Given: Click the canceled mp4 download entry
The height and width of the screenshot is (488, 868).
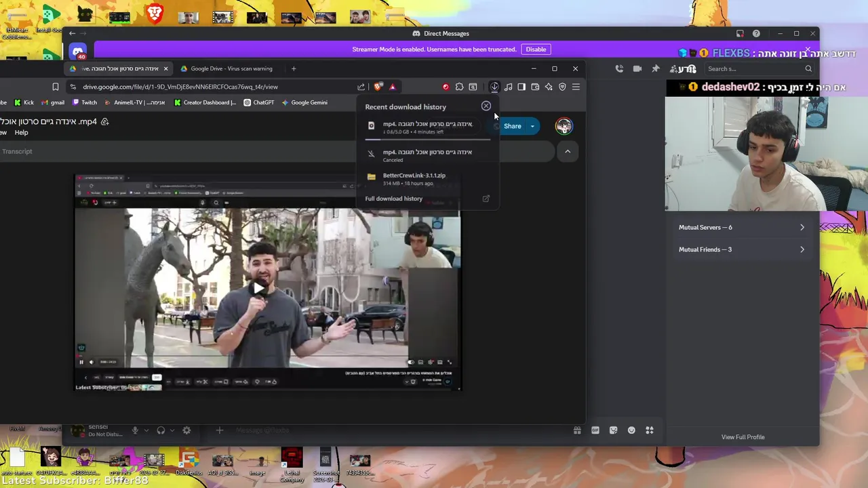Looking at the screenshot, I should point(428,155).
